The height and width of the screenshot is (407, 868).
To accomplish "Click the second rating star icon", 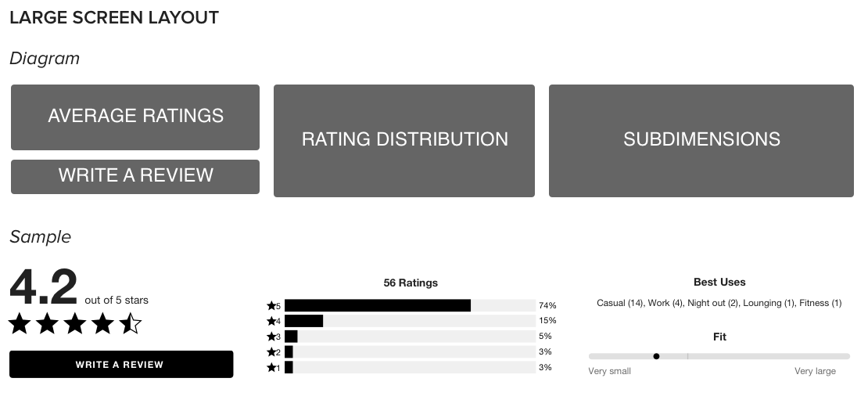I will [x=48, y=323].
